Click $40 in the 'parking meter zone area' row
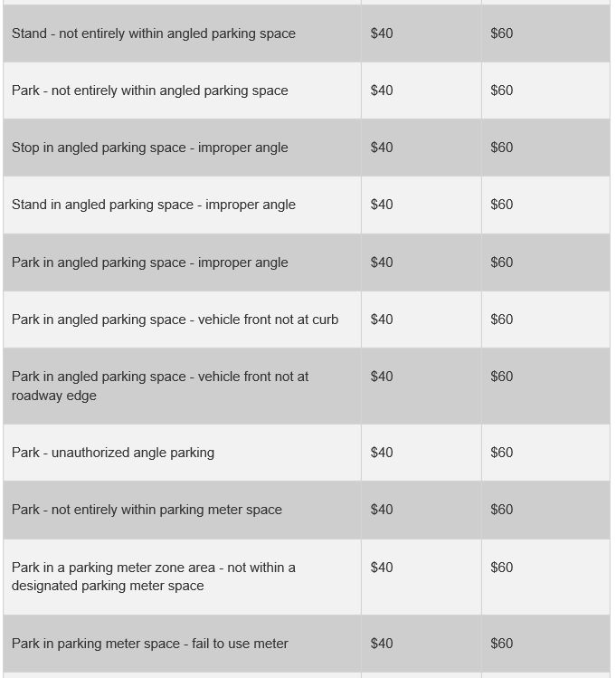Viewport: 616px width, 678px height. tap(382, 568)
